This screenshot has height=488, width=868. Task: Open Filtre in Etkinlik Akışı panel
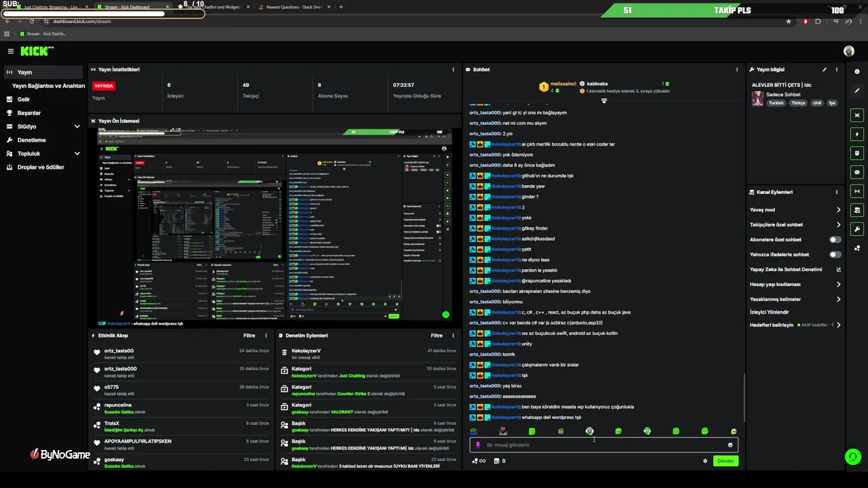pos(250,335)
